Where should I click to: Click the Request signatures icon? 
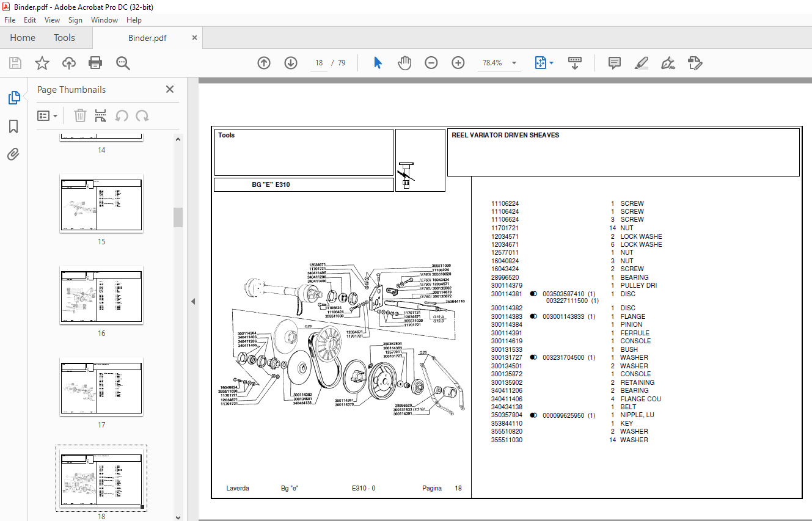point(695,63)
